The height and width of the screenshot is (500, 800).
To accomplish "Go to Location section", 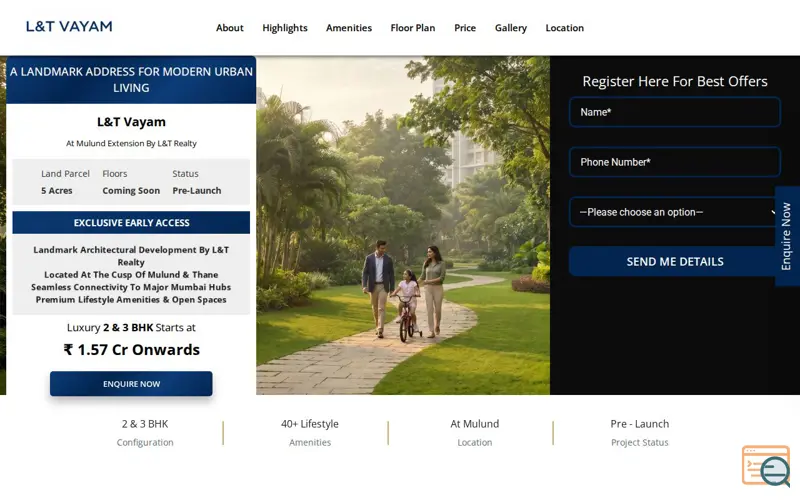I will pyautogui.click(x=564, y=28).
